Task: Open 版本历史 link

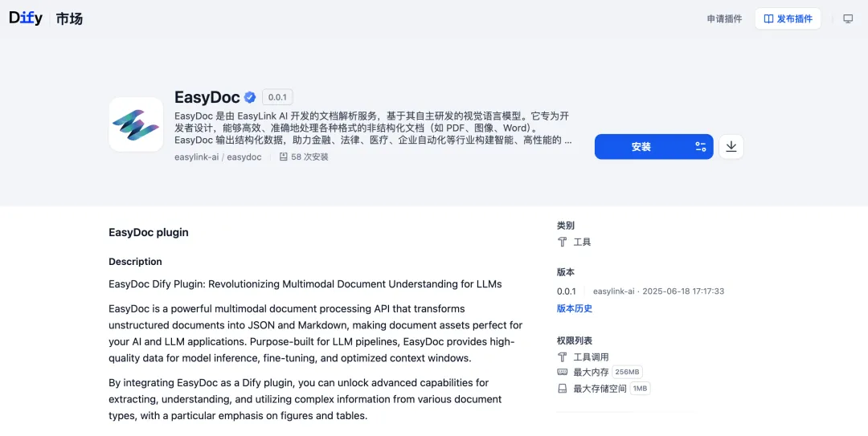Action: (574, 308)
